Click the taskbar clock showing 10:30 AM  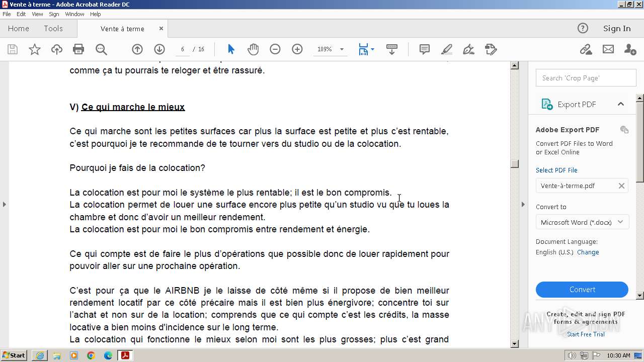click(x=618, y=355)
